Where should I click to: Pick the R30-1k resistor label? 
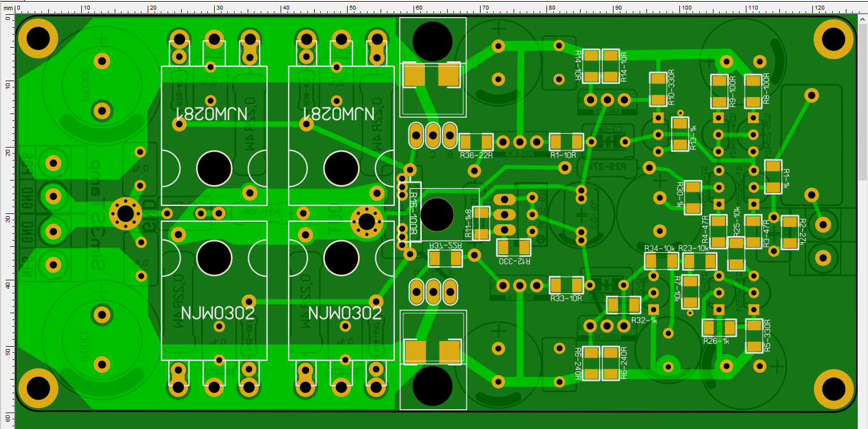(x=679, y=195)
